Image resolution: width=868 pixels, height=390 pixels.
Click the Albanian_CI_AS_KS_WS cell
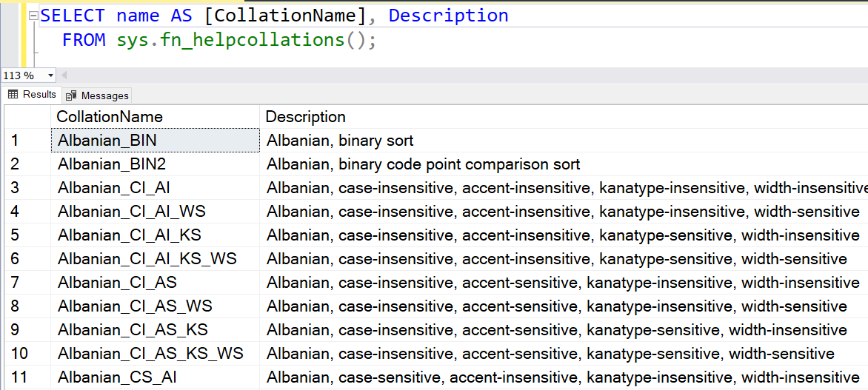click(x=150, y=354)
